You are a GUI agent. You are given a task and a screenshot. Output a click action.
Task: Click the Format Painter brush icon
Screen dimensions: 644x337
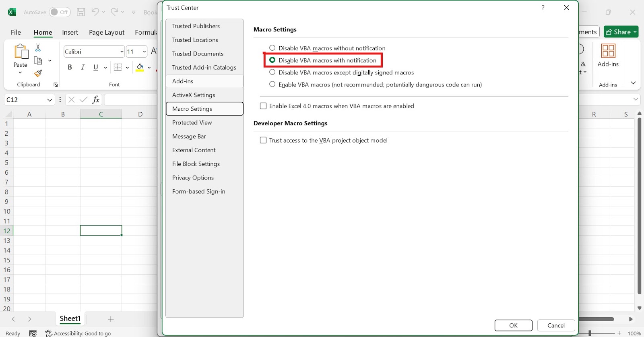click(38, 73)
